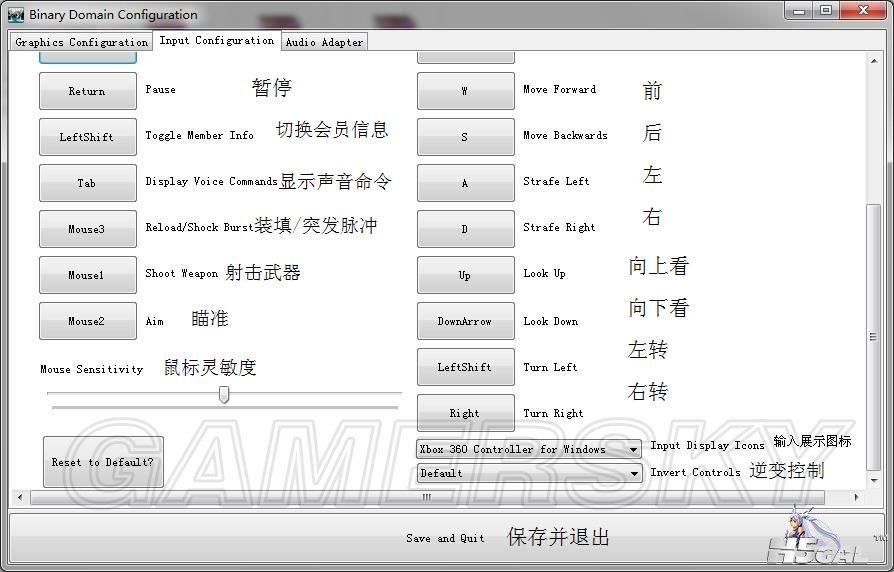Image resolution: width=894 pixels, height=572 pixels.
Task: Click Save and Quit
Action: point(446,538)
